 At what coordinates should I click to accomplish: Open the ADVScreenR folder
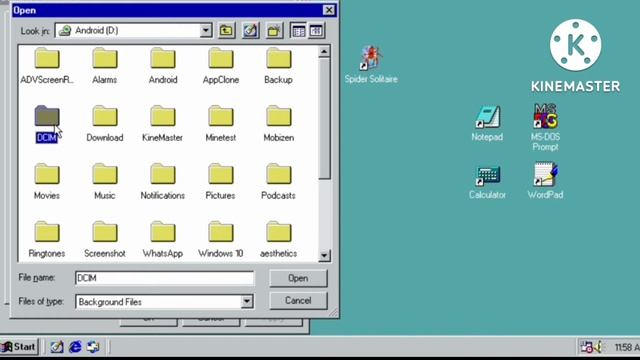tap(47, 66)
